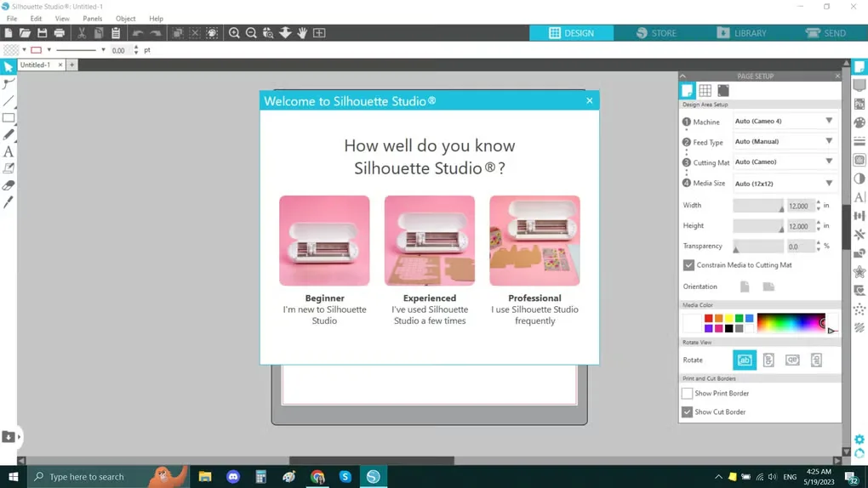The image size is (868, 488).
Task: Select the rotate 90 degrees view
Action: coord(768,360)
